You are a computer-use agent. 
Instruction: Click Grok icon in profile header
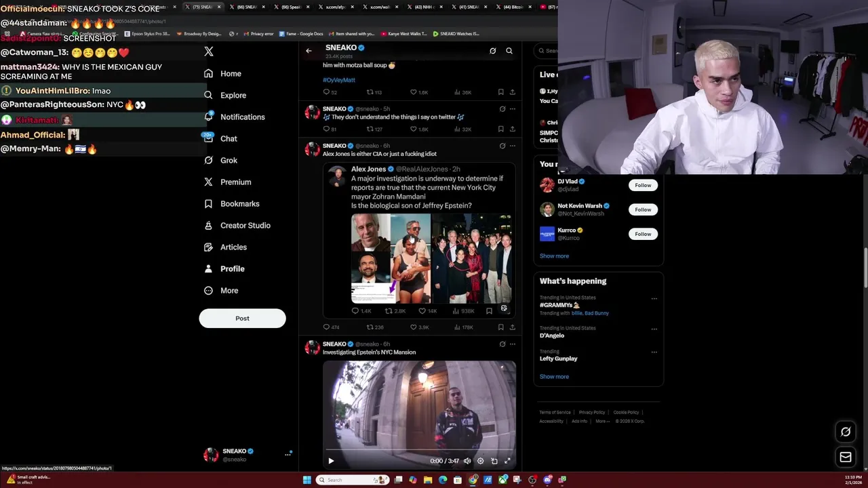(492, 51)
